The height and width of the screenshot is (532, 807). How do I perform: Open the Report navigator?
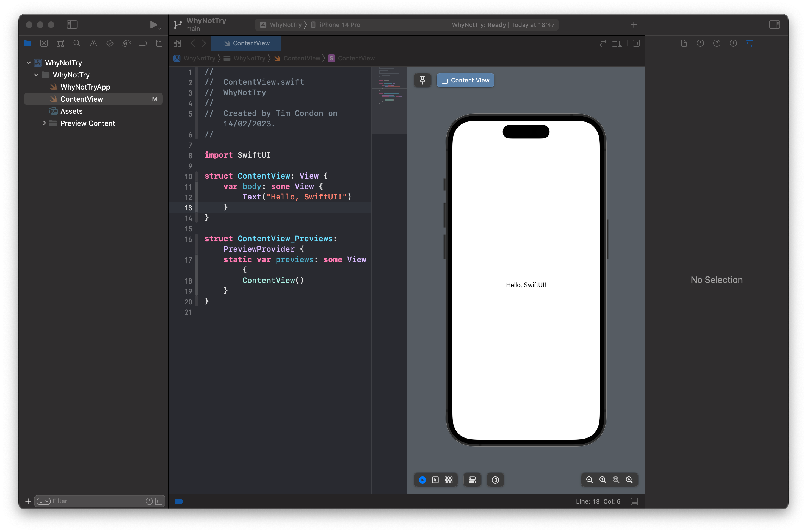point(159,43)
